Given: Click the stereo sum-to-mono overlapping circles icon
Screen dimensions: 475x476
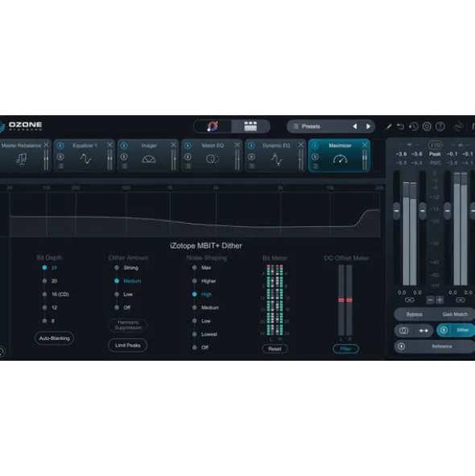Looking at the screenshot, I should [403, 330].
